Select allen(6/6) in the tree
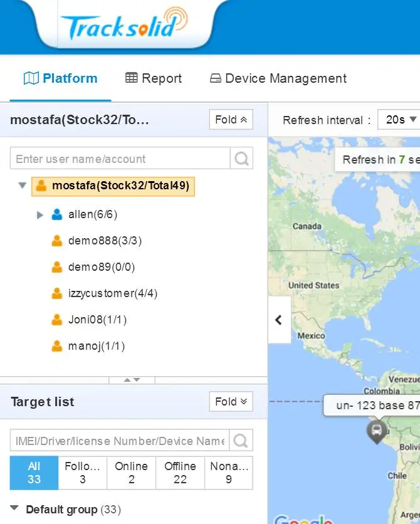 coord(93,214)
